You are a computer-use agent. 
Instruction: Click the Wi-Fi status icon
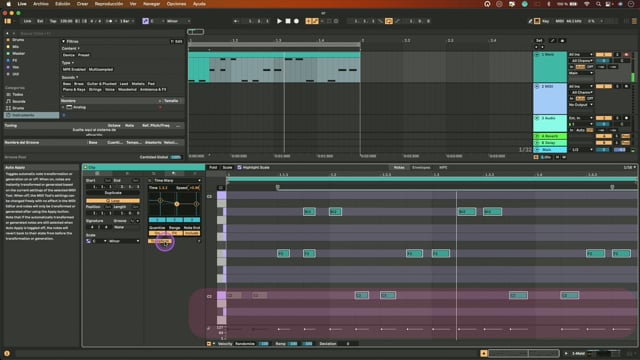(x=587, y=4)
